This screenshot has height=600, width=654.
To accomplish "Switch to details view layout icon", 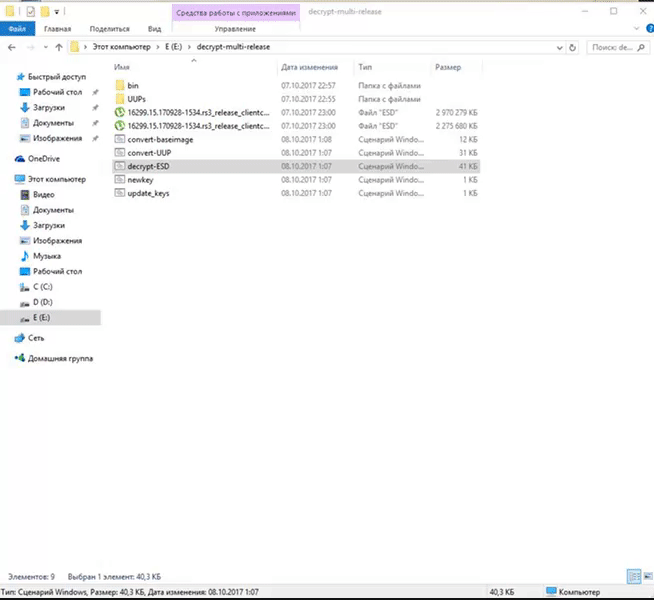I will [x=634, y=577].
